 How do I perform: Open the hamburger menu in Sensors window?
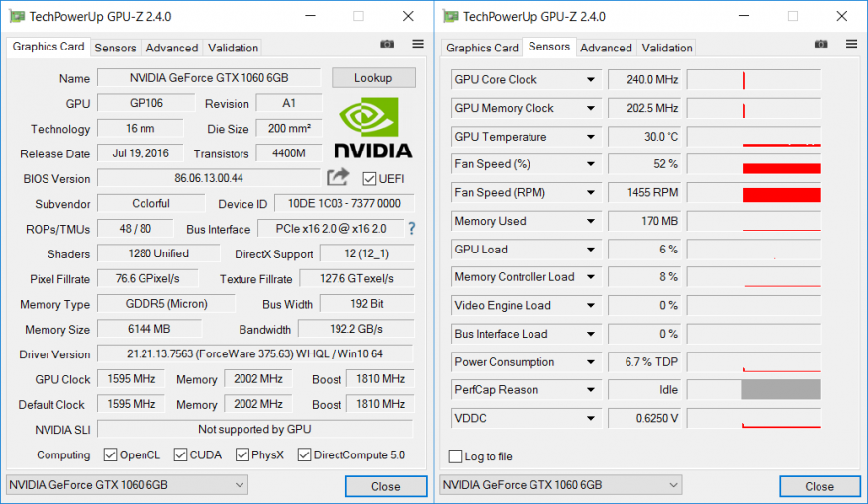[x=851, y=45]
